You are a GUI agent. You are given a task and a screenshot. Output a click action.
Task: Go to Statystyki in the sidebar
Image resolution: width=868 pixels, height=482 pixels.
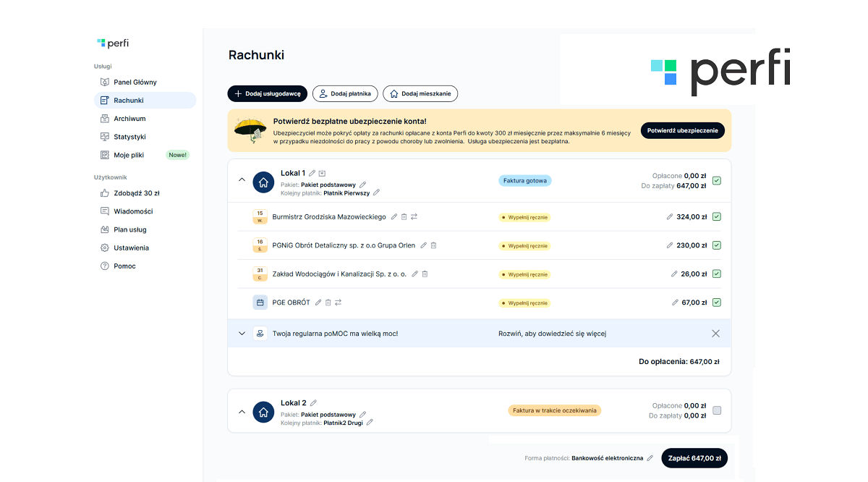[x=129, y=137]
